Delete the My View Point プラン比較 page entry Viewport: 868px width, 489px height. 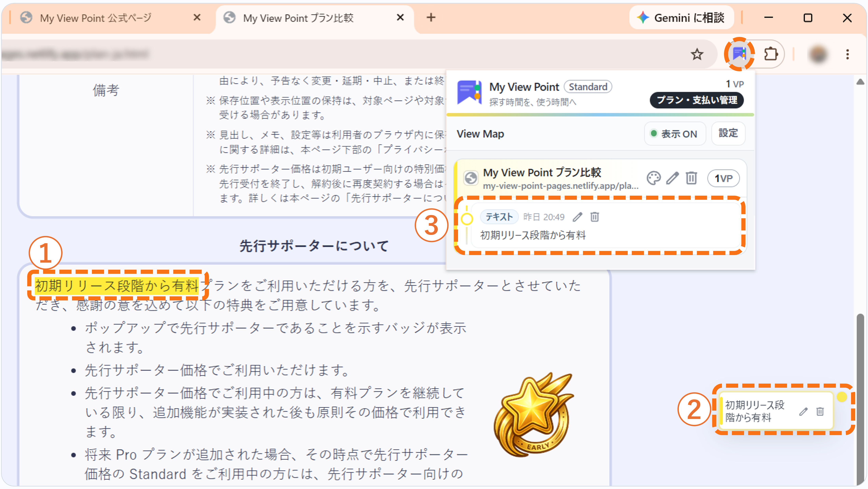pyautogui.click(x=691, y=178)
